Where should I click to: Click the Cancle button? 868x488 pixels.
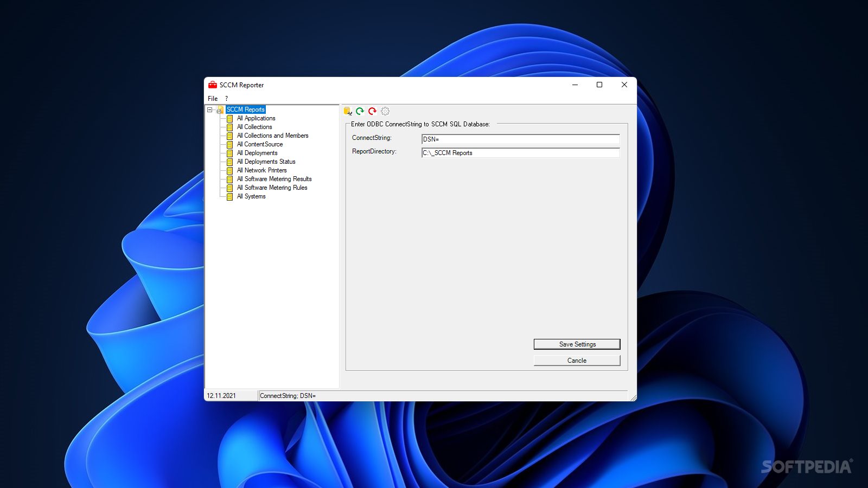[x=577, y=361]
